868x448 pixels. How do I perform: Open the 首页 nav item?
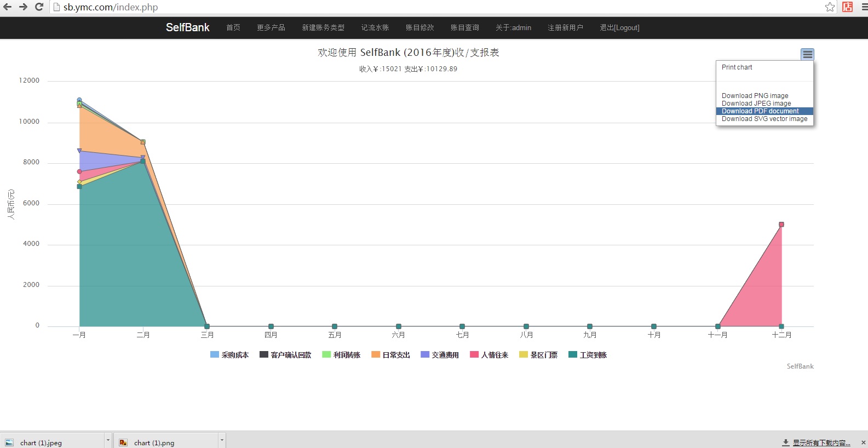click(x=233, y=27)
